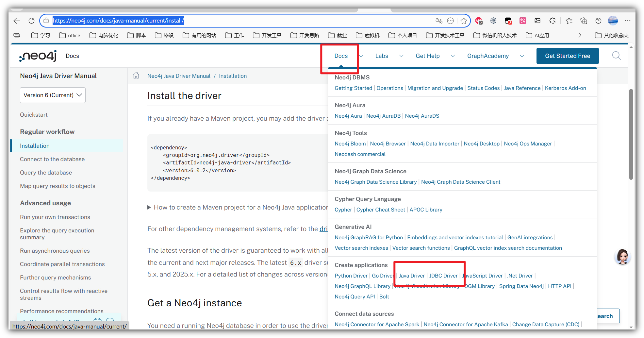Open translate icon in address bar
The height and width of the screenshot is (338, 644).
coord(439,21)
